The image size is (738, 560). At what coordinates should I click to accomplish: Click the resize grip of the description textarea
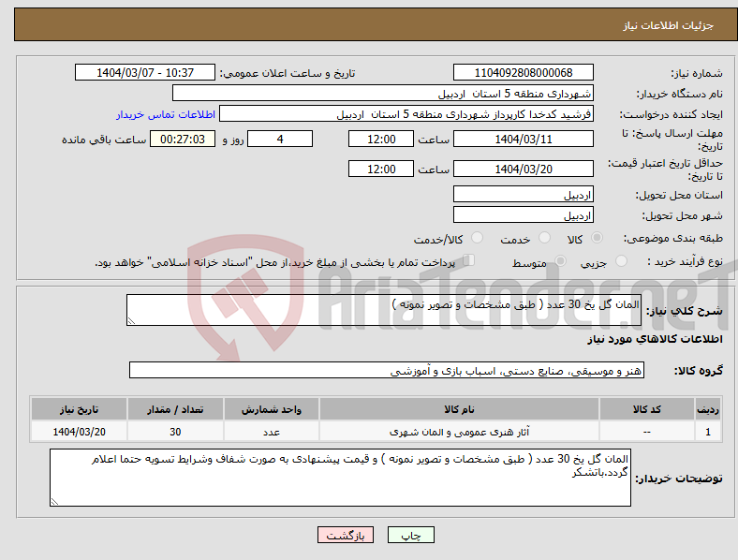(131, 321)
